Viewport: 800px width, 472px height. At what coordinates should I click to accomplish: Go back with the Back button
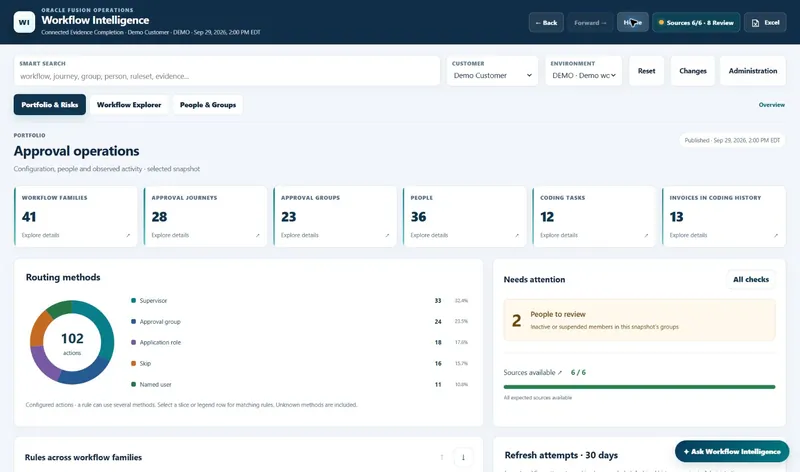point(546,22)
